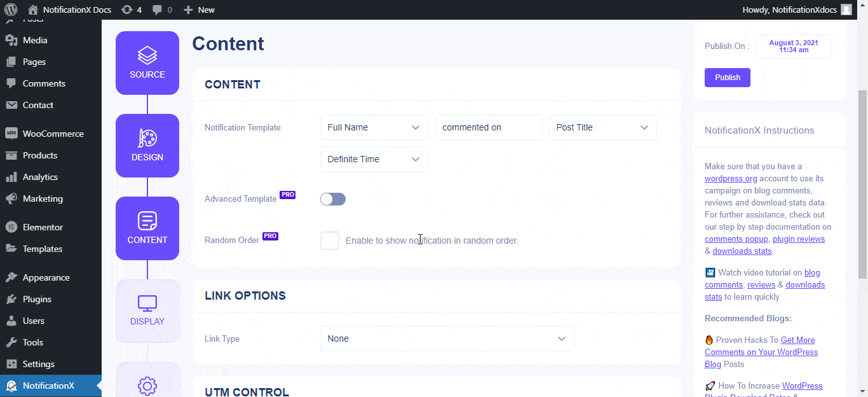868x397 pixels.
Task: Click the user avatar beside Howdy
Action: [846, 10]
